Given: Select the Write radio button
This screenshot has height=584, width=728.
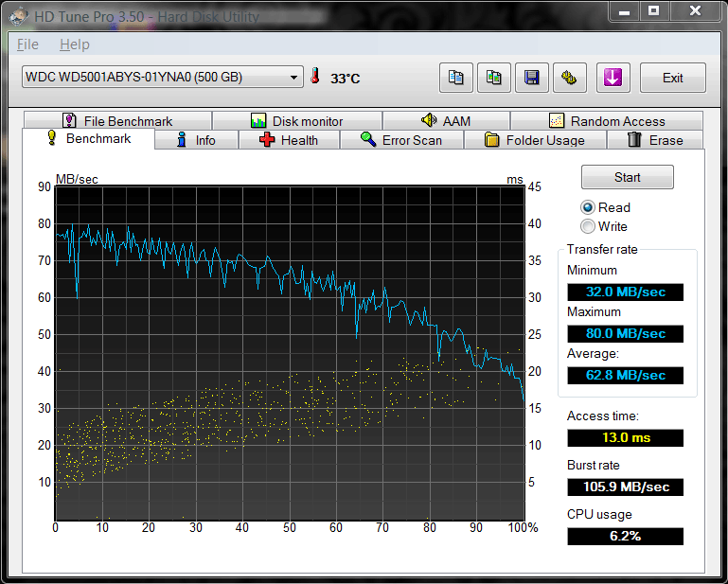Looking at the screenshot, I should pyautogui.click(x=588, y=226).
